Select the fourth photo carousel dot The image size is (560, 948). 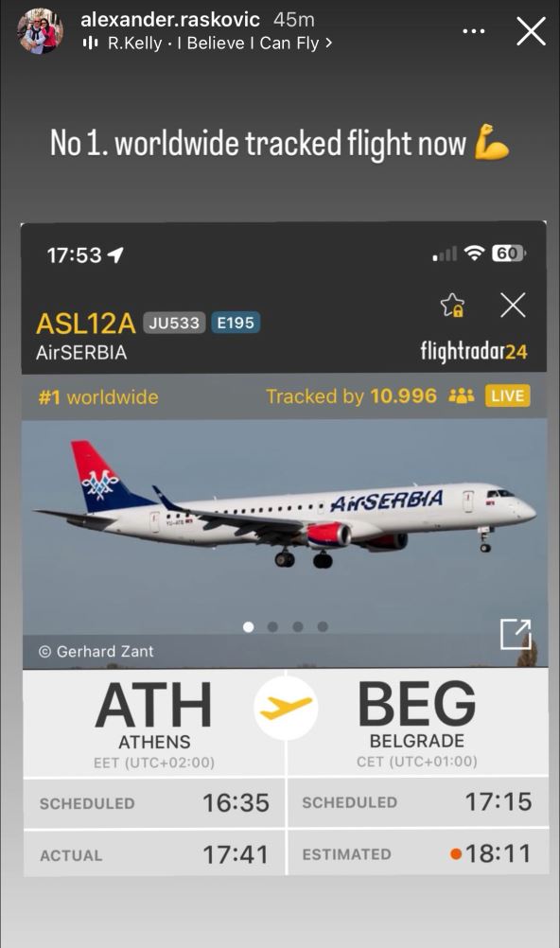point(323,627)
